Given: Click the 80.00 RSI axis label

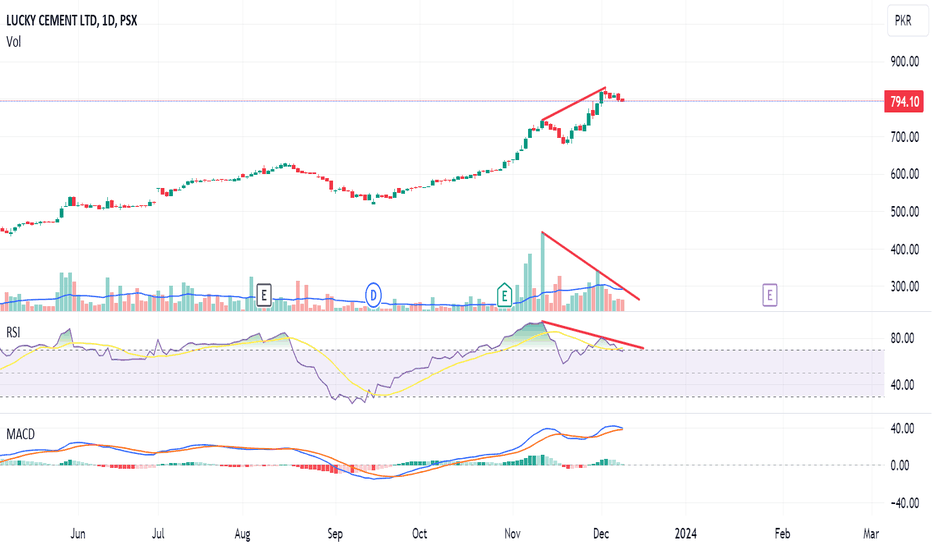Looking at the screenshot, I should [902, 338].
